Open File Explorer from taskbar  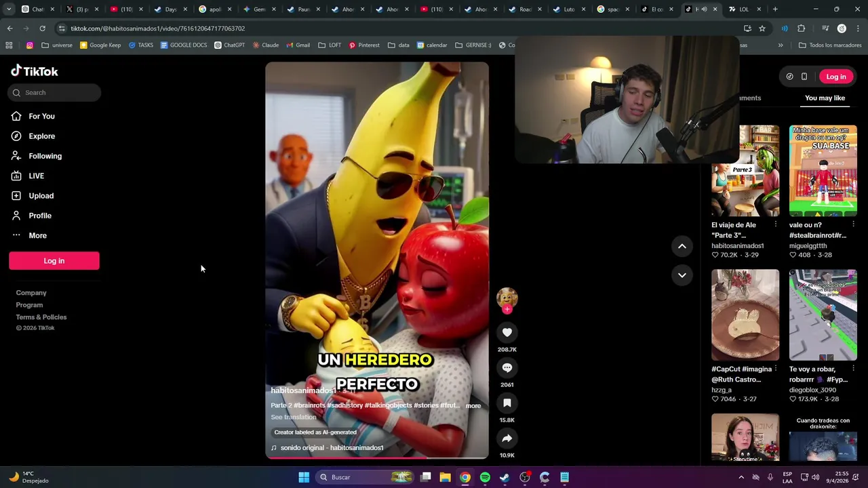(x=445, y=477)
